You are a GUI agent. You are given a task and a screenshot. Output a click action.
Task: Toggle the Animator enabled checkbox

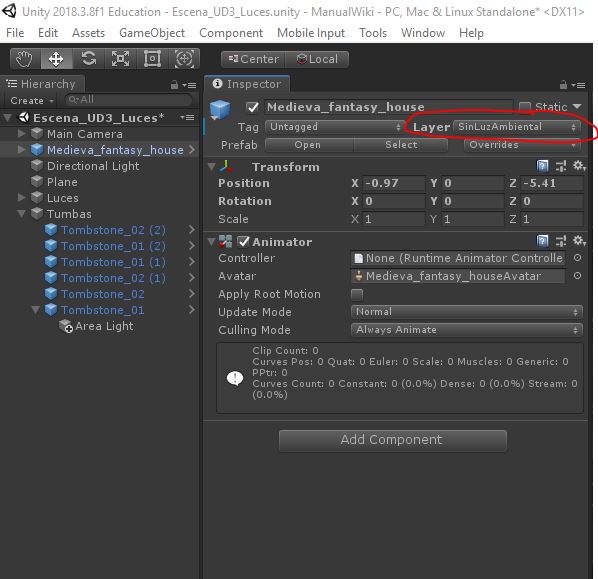243,241
